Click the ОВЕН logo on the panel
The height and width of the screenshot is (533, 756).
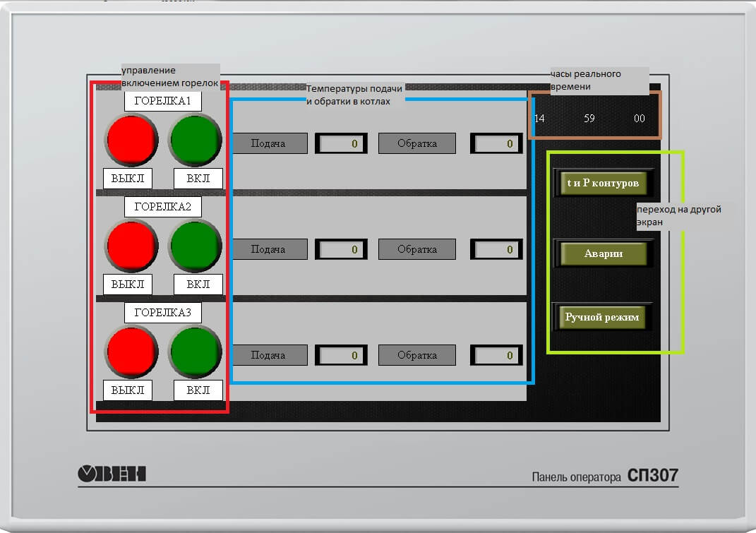[112, 474]
